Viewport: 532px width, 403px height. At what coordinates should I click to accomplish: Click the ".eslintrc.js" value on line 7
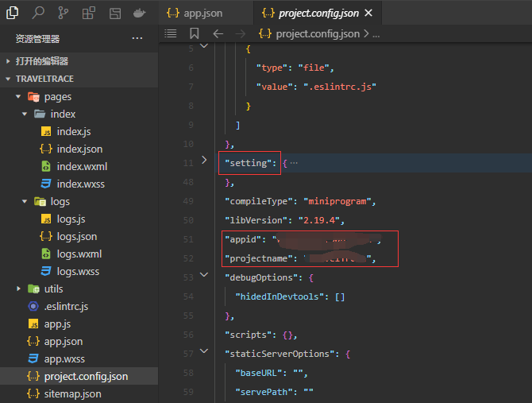click(x=340, y=87)
